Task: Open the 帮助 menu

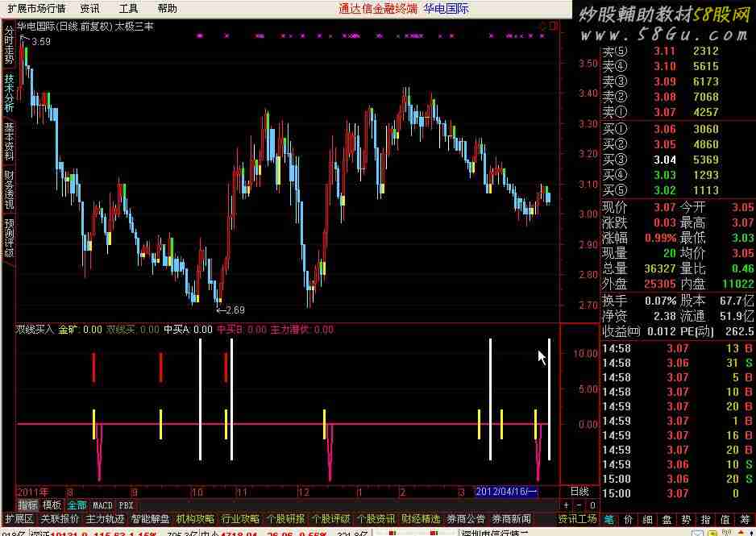Action: (167, 8)
